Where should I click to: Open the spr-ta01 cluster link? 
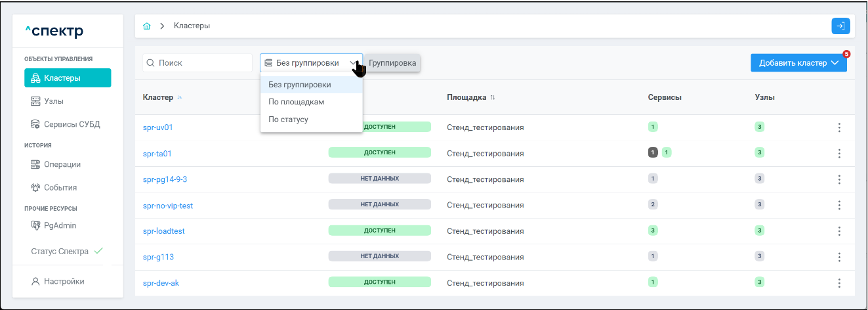[x=157, y=154]
